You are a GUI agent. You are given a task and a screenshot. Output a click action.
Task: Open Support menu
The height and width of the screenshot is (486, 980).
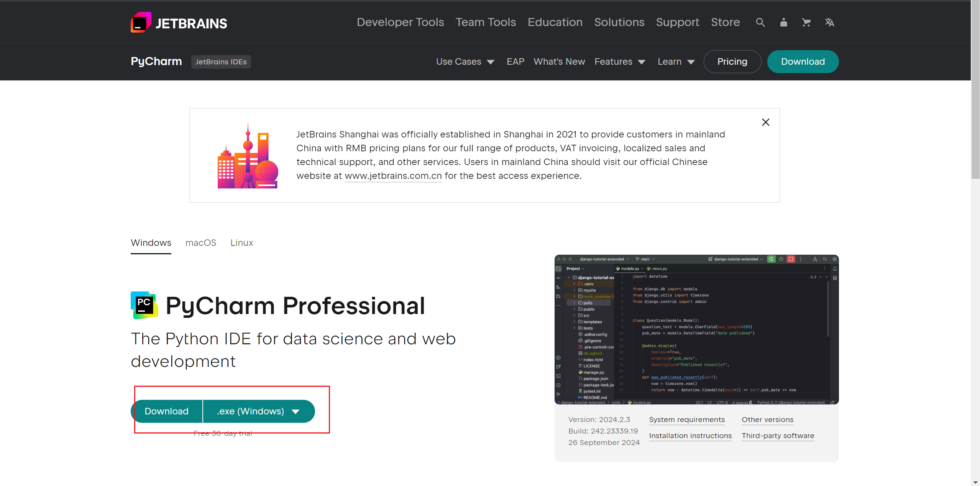(x=678, y=22)
